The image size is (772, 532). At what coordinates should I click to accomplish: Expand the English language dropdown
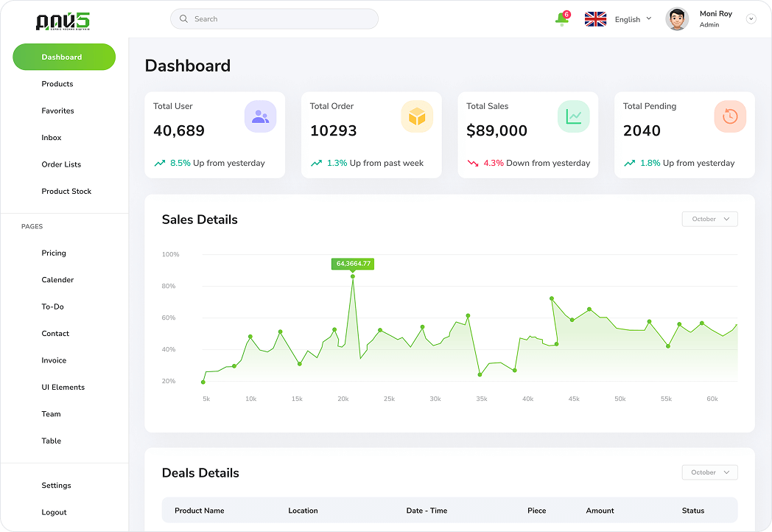(634, 19)
